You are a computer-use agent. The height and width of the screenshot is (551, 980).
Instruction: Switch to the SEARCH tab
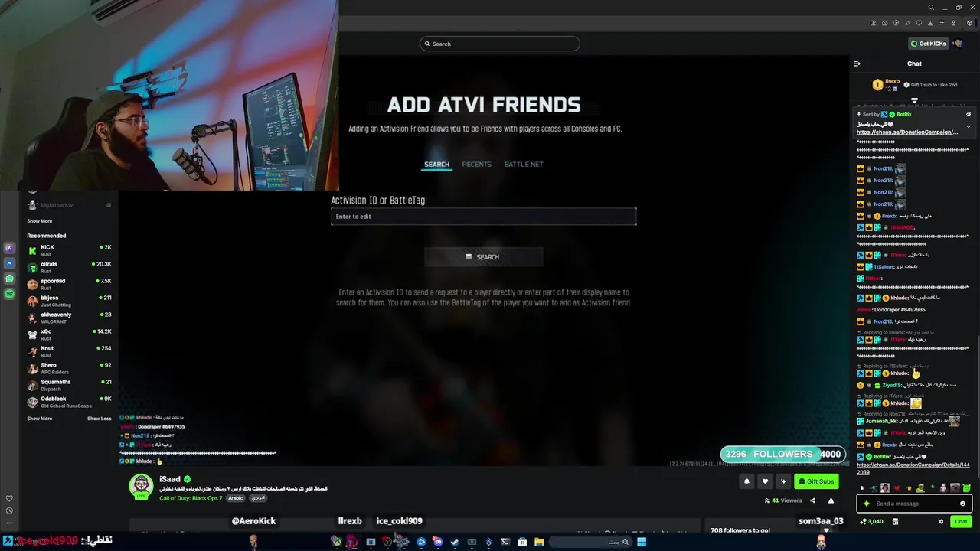tap(436, 164)
